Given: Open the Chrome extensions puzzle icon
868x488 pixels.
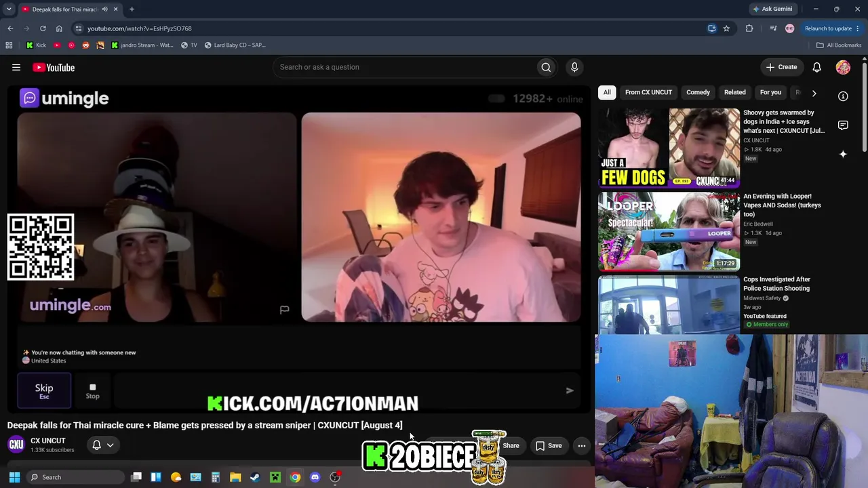Looking at the screenshot, I should tap(749, 28).
